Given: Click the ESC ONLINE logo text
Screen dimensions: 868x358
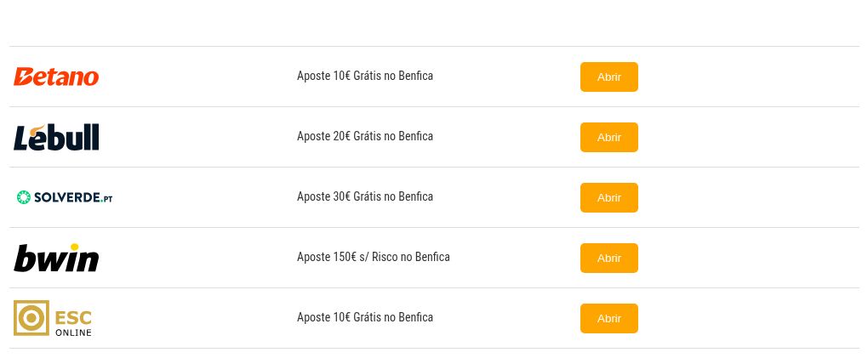Looking at the screenshot, I should click(73, 317).
